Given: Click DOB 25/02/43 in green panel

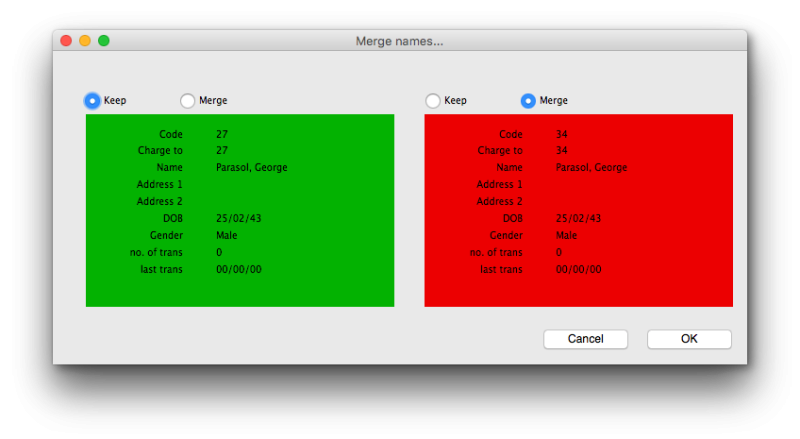Looking at the screenshot, I should [x=233, y=218].
